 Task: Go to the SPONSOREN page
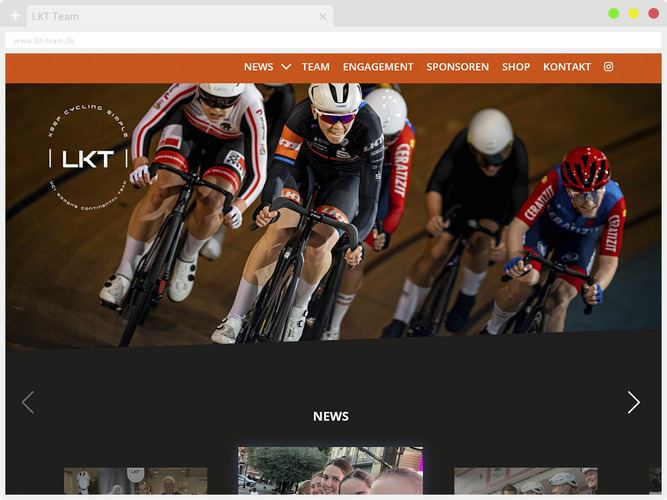pyautogui.click(x=458, y=67)
